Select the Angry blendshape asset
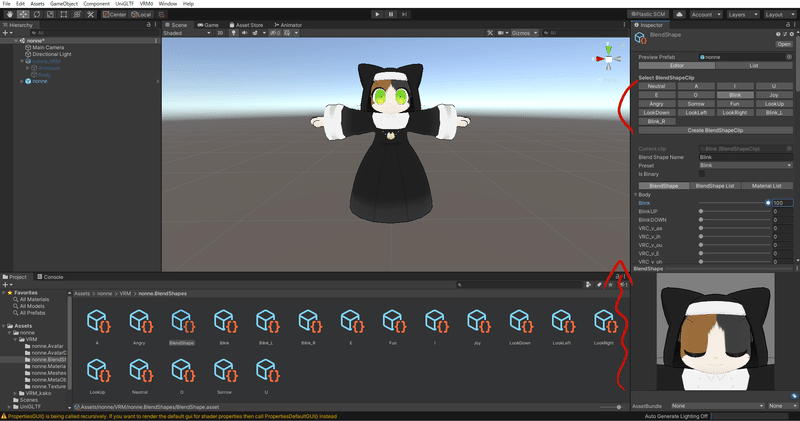Image resolution: width=800 pixels, height=421 pixels. pos(140,321)
